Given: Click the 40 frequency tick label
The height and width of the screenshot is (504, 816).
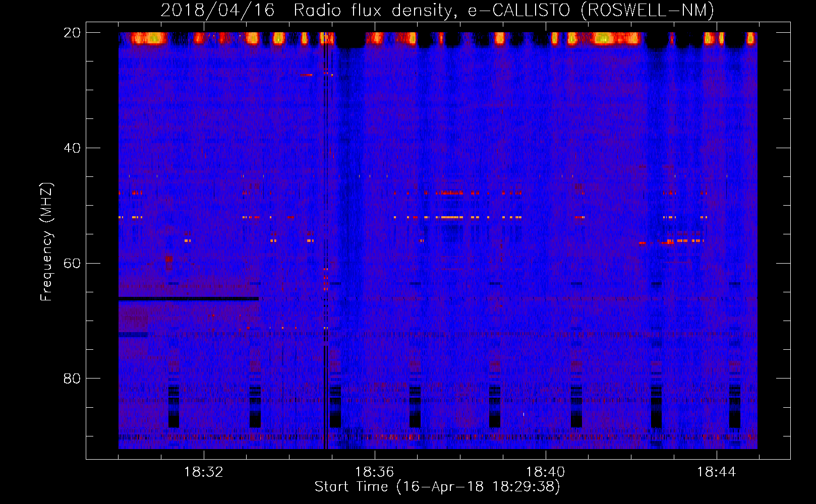Looking at the screenshot, I should coord(72,148).
